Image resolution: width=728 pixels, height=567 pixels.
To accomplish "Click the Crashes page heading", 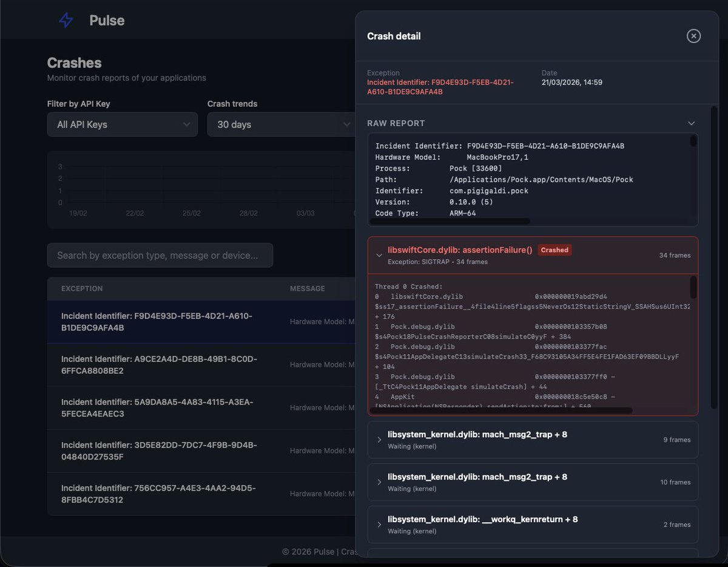I will (74, 63).
